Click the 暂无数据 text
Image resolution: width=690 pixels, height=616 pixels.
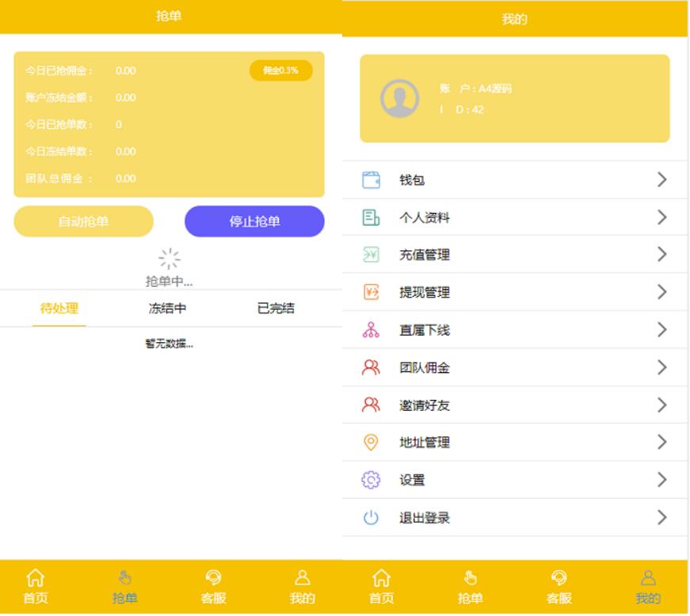169,344
